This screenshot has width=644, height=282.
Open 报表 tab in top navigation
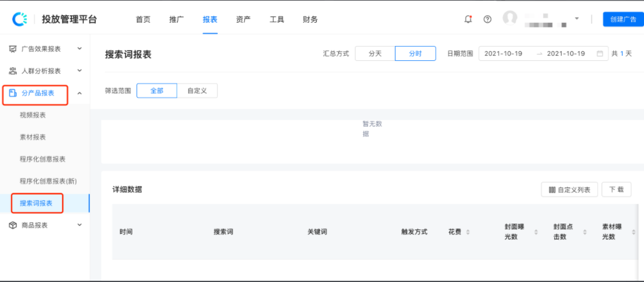pos(210,19)
